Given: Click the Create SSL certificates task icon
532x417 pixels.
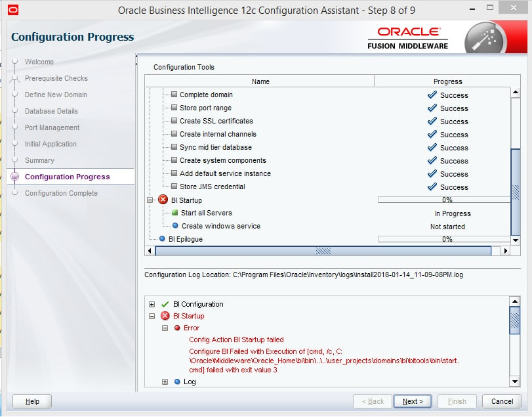Looking at the screenshot, I should [174, 121].
